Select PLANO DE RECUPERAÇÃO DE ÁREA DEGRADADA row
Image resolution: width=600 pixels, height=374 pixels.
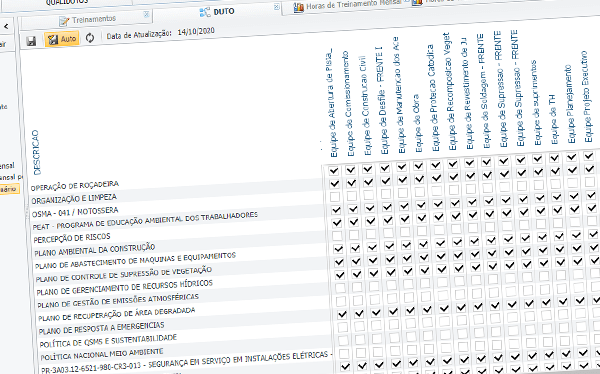pos(117,314)
